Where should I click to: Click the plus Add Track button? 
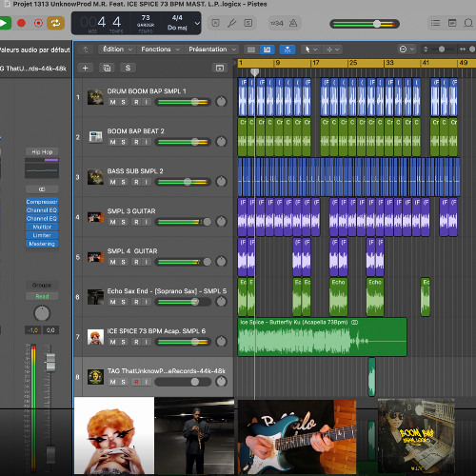coord(86,68)
